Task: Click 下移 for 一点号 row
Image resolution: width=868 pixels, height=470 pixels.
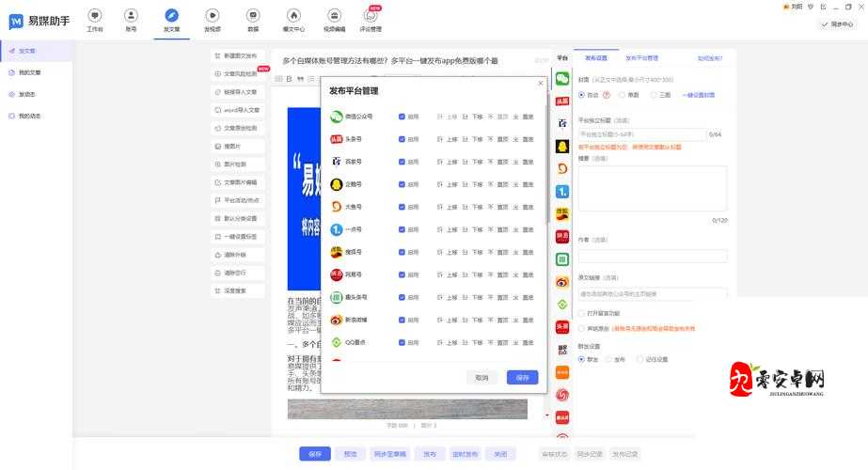Action: click(x=473, y=229)
